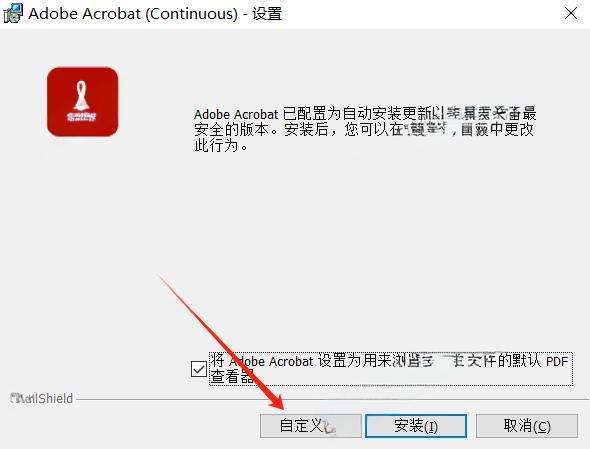Image resolution: width=590 pixels, height=449 pixels.
Task: Click the red arrow annotation tip
Action: click(282, 409)
